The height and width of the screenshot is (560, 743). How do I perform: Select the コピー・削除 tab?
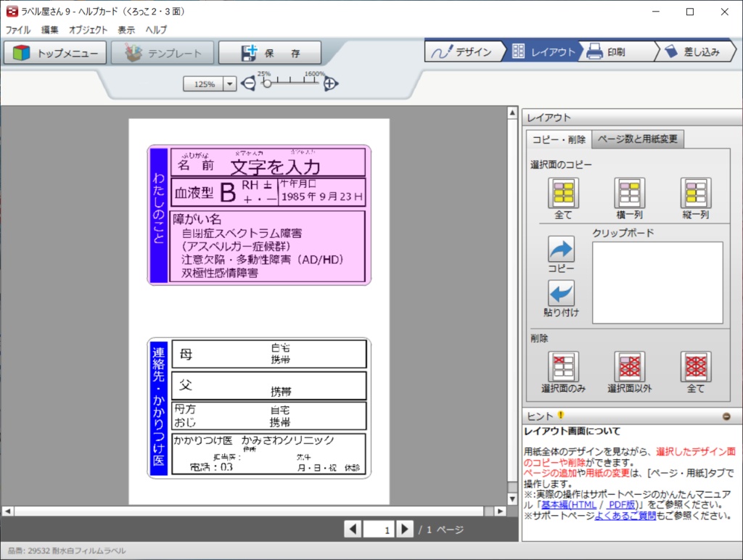tap(559, 139)
